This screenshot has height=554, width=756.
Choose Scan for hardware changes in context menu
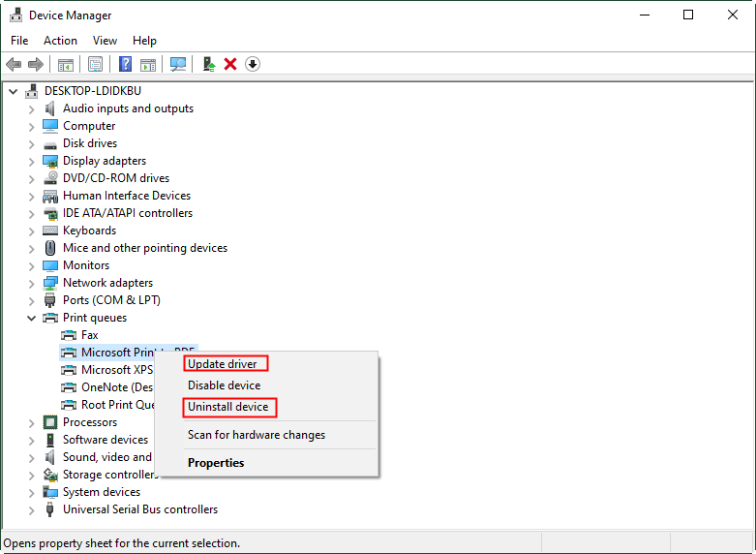266,435
